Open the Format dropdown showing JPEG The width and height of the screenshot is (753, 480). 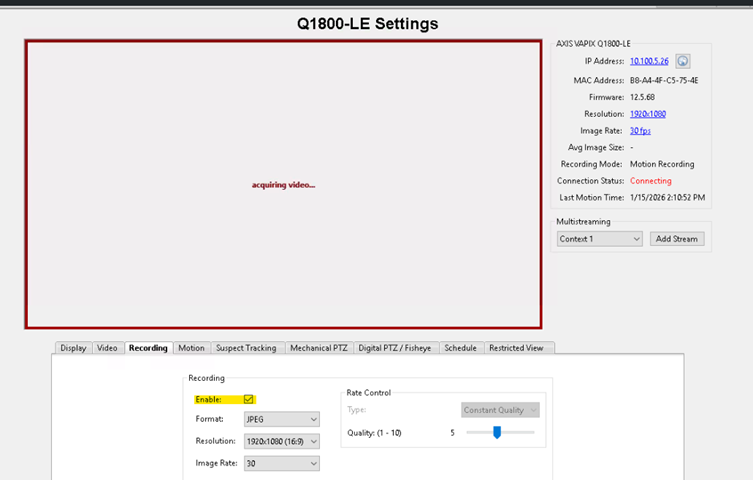click(x=282, y=419)
